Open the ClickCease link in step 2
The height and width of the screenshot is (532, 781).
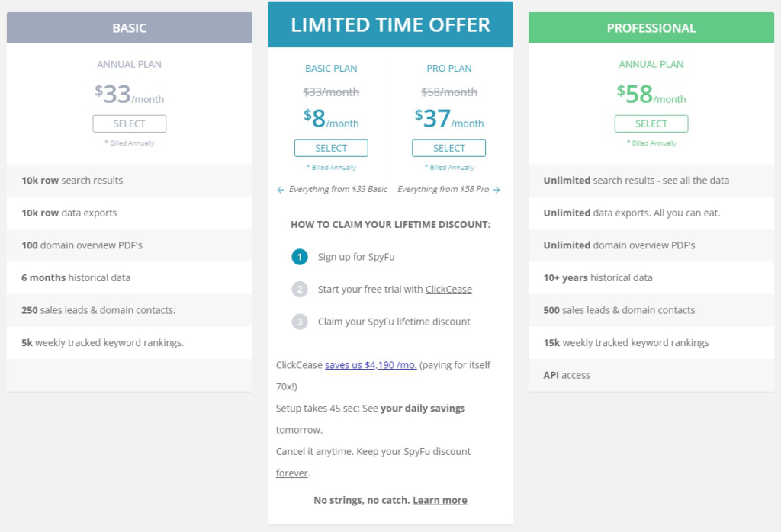pyautogui.click(x=448, y=289)
